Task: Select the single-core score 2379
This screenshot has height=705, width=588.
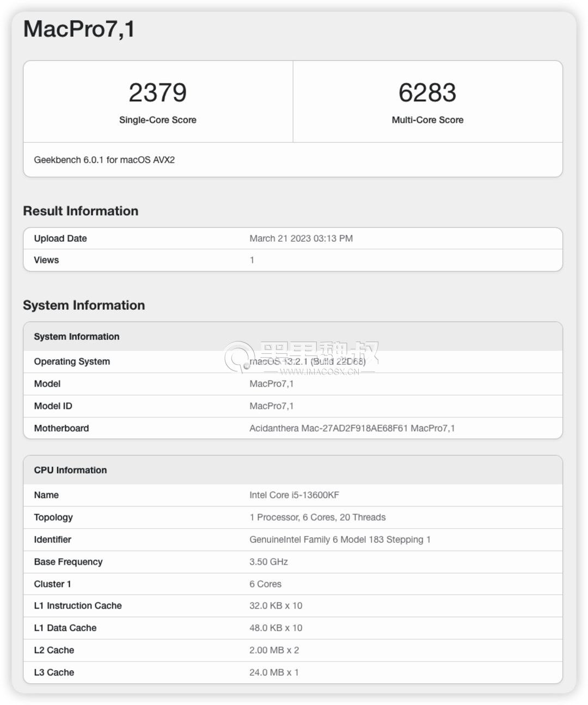Action: click(158, 93)
